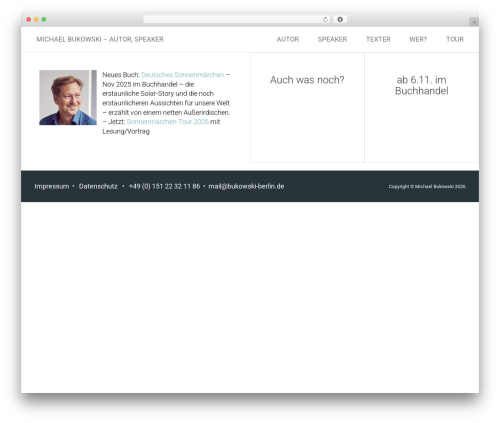Follow the Deutsches Sonnenmärchen link
Screen dimensions: 500x423
pos(182,75)
